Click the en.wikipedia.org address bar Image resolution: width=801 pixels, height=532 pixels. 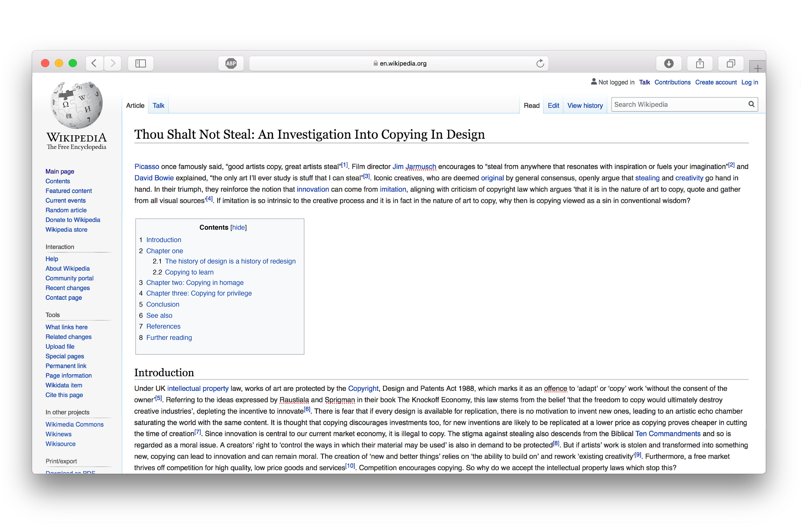399,63
